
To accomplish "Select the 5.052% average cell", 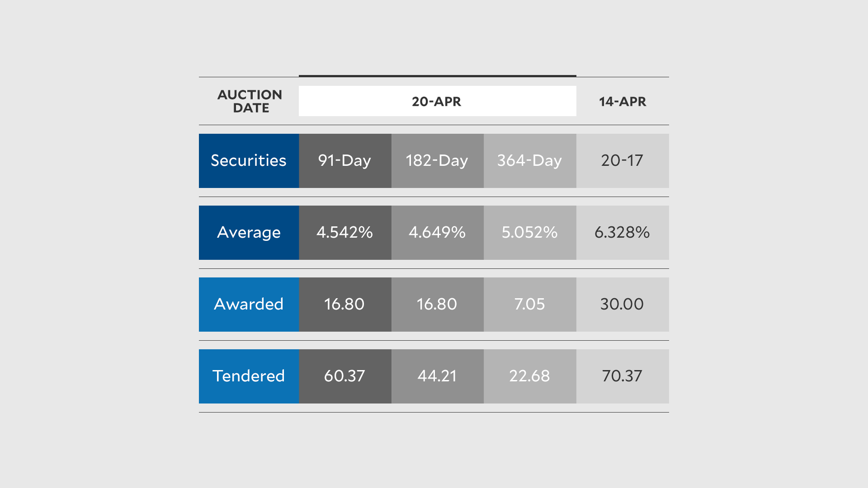I will click(530, 233).
